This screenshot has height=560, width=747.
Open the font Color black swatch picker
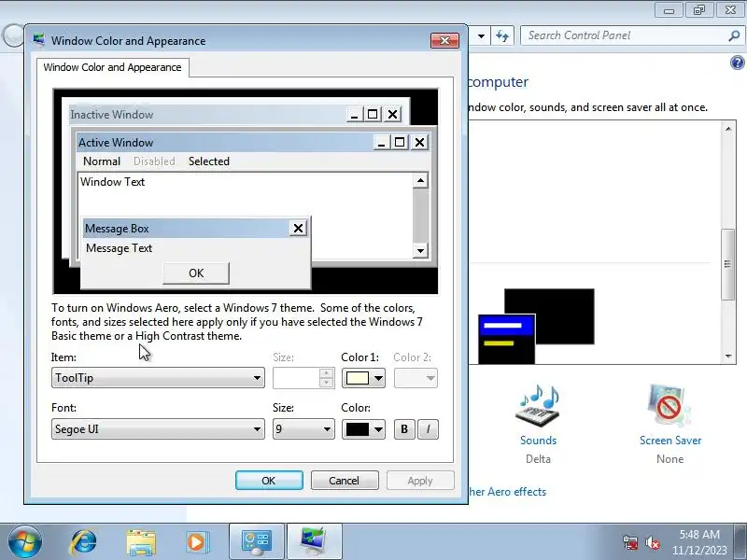[363, 429]
